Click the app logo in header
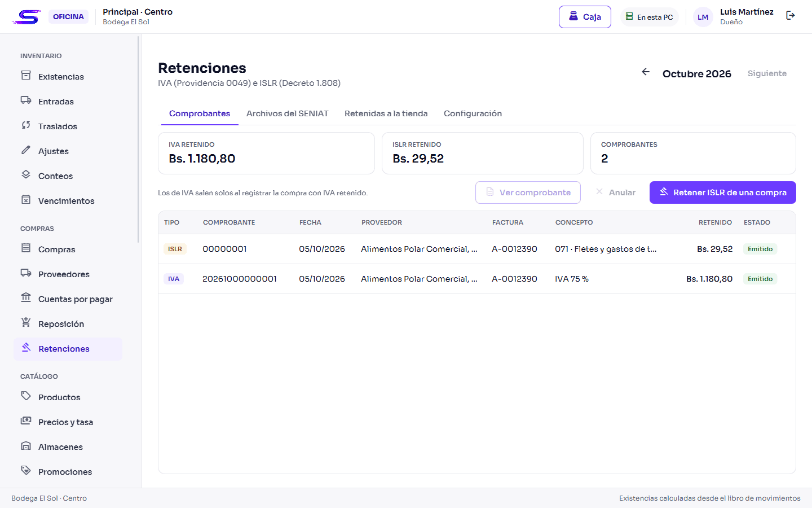 tap(27, 17)
